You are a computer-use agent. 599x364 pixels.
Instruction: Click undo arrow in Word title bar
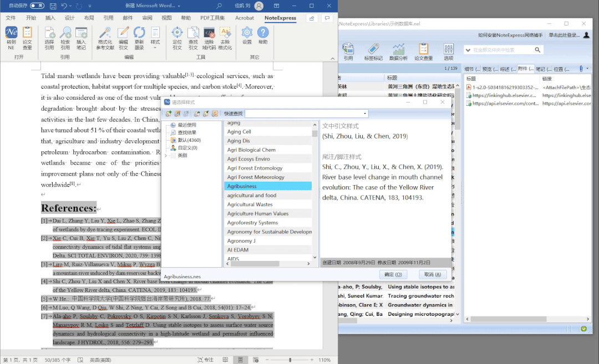64,6
